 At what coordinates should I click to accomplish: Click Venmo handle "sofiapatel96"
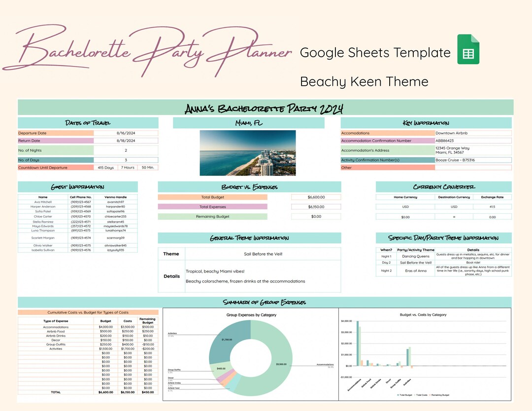pos(115,211)
